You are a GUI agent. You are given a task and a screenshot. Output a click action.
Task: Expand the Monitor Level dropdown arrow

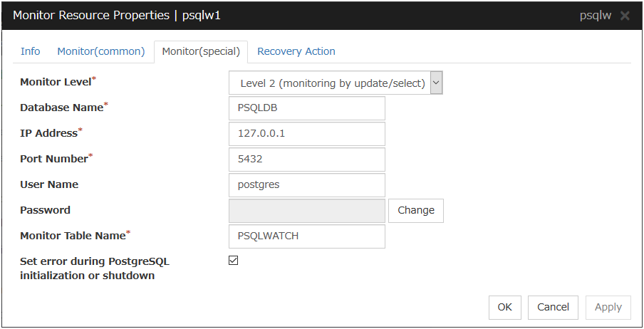437,83
